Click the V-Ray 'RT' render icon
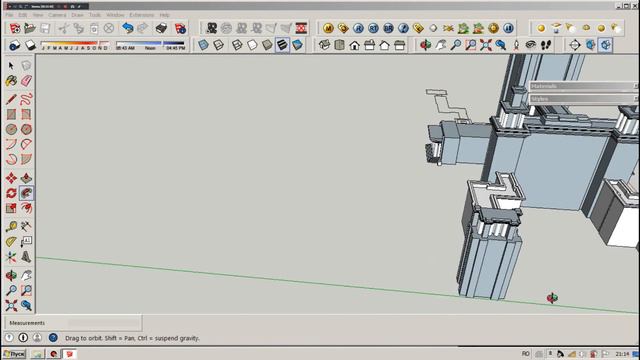Image resolution: width=640 pixels, height=360 pixels. [373, 28]
